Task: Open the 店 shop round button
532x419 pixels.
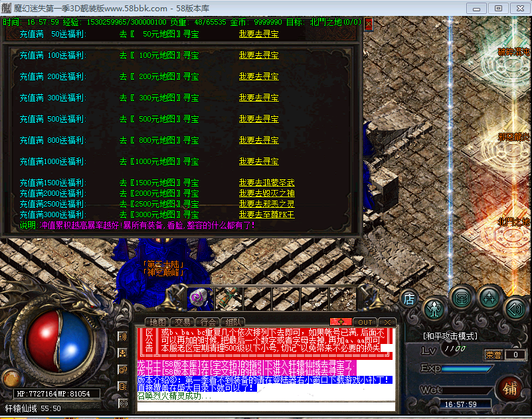Action: click(x=409, y=299)
